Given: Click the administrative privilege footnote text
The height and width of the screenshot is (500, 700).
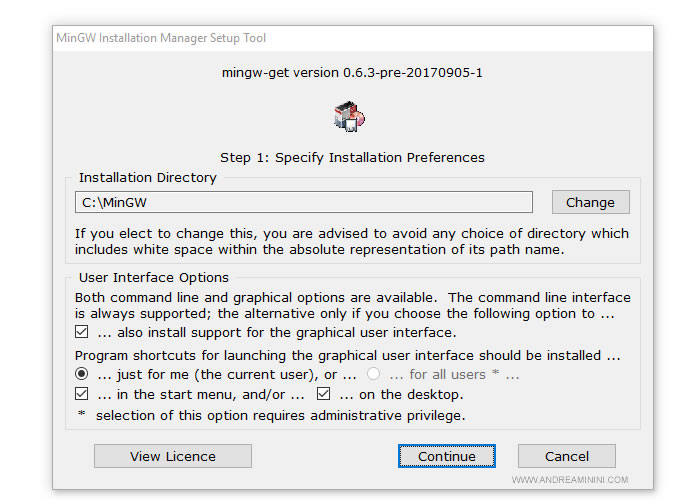Looking at the screenshot, I should pos(271,415).
